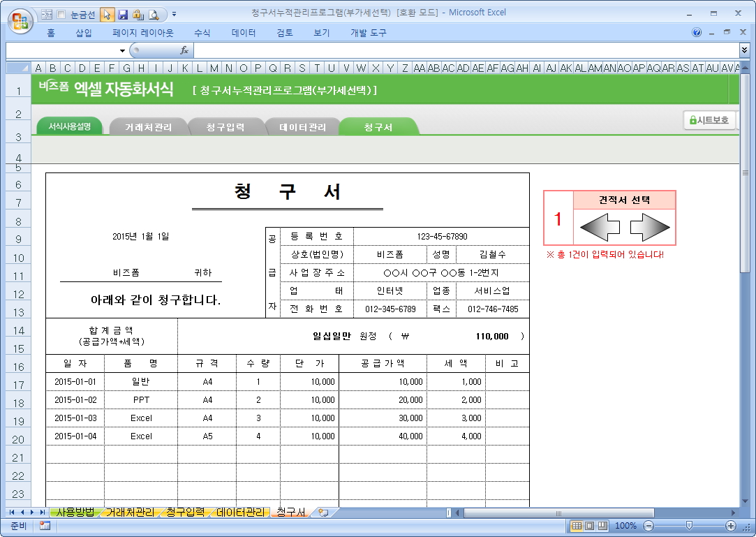Go to previous estimate with left arrow
Image resolution: width=756 pixels, height=537 pixels.
point(600,228)
